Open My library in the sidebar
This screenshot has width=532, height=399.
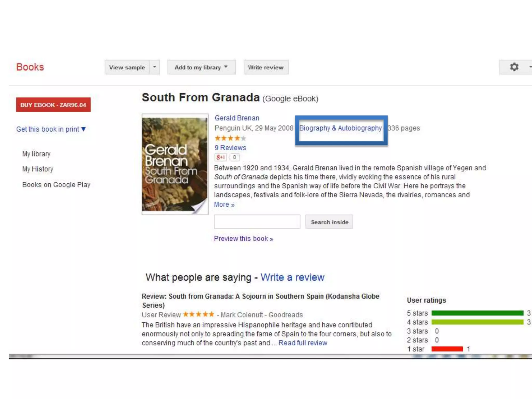(x=36, y=154)
